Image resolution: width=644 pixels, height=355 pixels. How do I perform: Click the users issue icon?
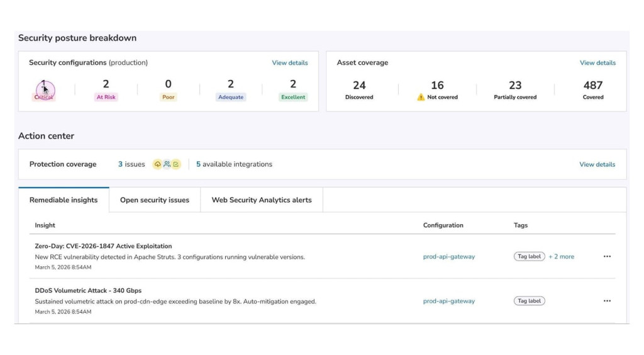167,164
